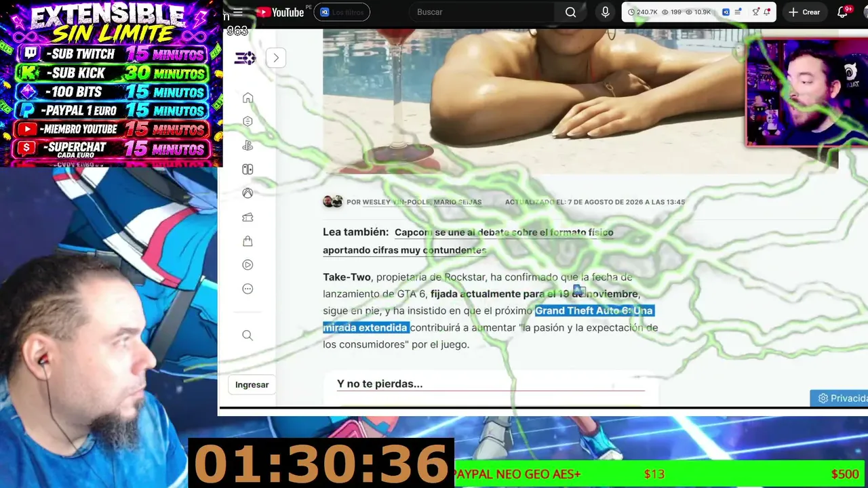The image size is (868, 488).
Task: Open the tickets icon in the sidebar
Action: (x=248, y=217)
